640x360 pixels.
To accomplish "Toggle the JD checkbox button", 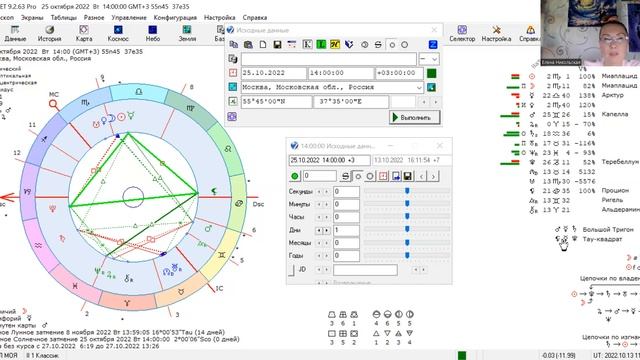I will click(291, 270).
